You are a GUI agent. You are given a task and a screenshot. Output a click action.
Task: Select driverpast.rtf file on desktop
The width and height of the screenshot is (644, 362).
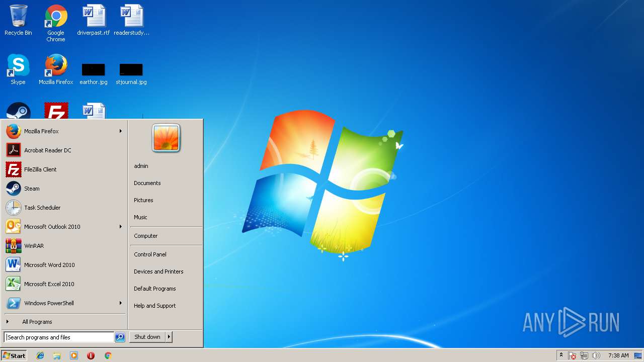(94, 20)
